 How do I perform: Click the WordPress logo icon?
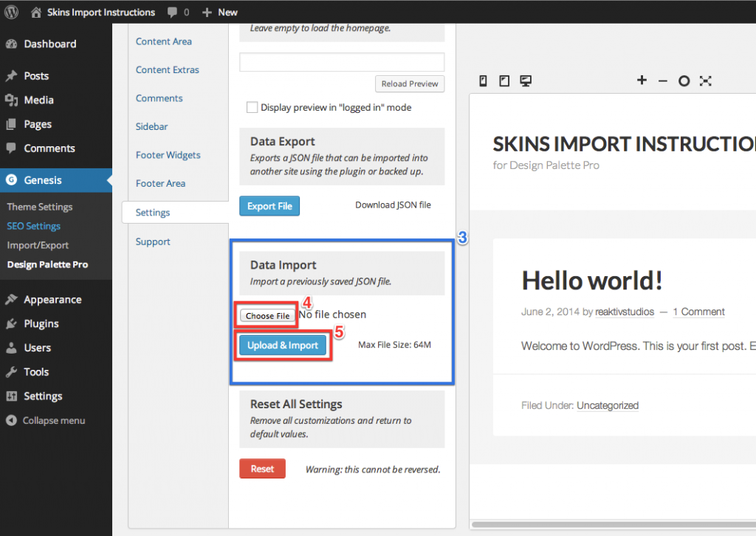tap(12, 12)
